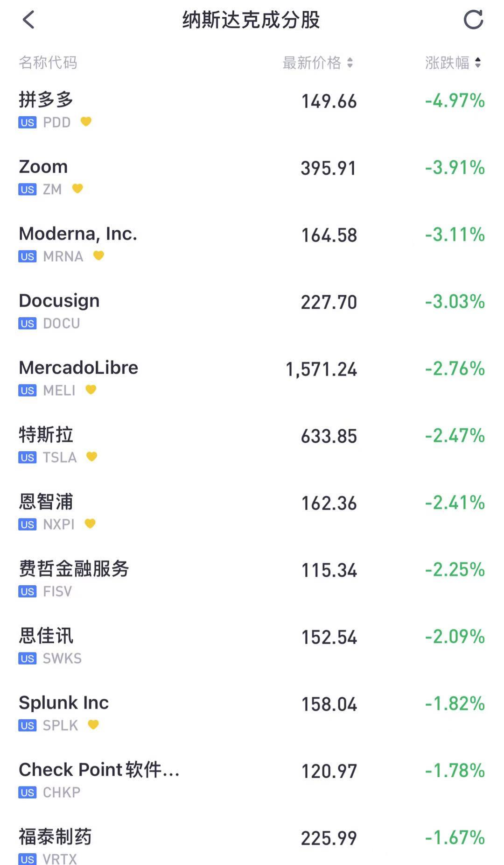
Task: Refresh the Nasdaq constituents list
Action: 473,20
